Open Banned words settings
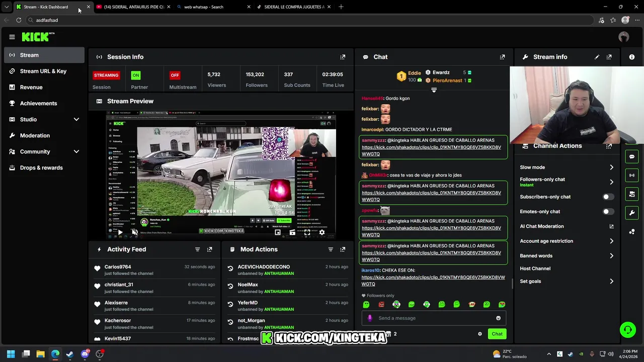The image size is (644, 362). coord(567,256)
